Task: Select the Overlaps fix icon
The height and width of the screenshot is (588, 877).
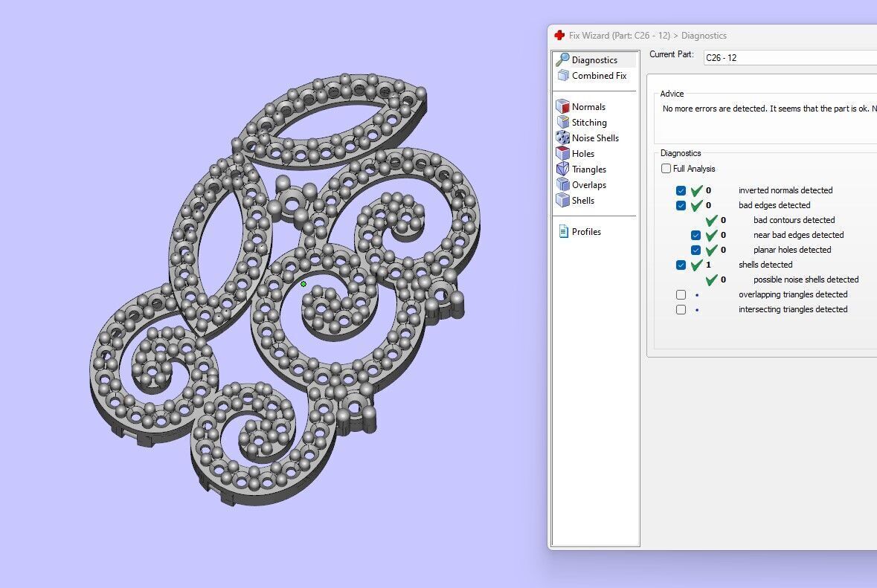Action: tap(562, 184)
